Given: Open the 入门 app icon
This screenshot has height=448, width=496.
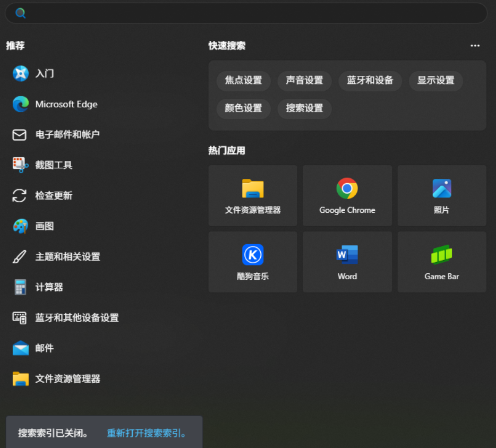Looking at the screenshot, I should [x=21, y=73].
